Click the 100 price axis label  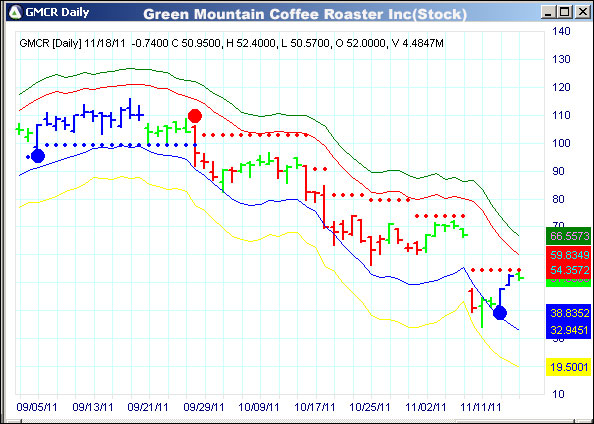tap(561, 143)
